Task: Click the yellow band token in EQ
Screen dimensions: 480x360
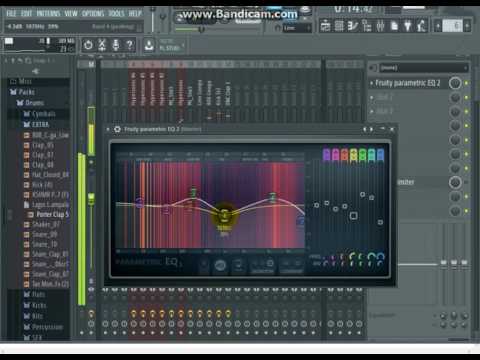Action: 353,155
